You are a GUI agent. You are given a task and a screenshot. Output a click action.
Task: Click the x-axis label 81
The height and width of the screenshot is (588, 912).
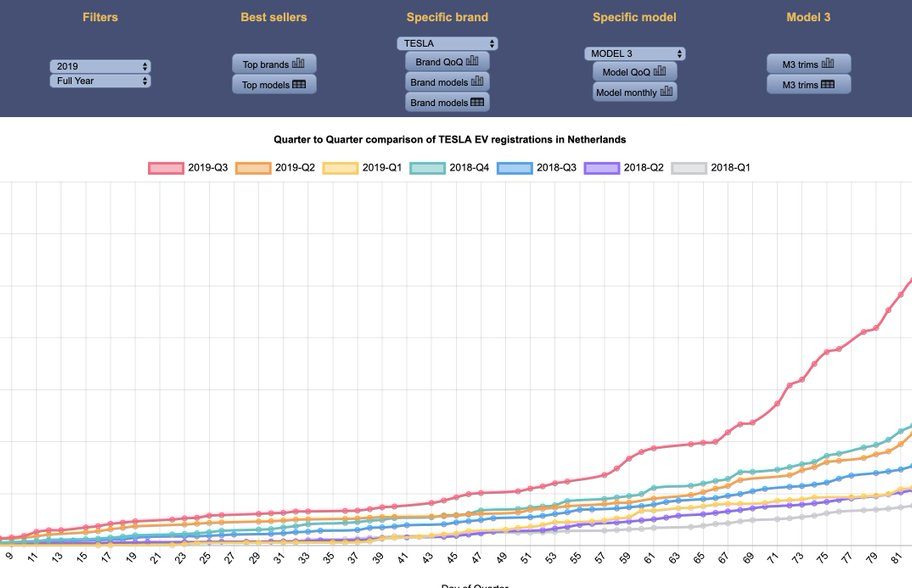point(896,558)
